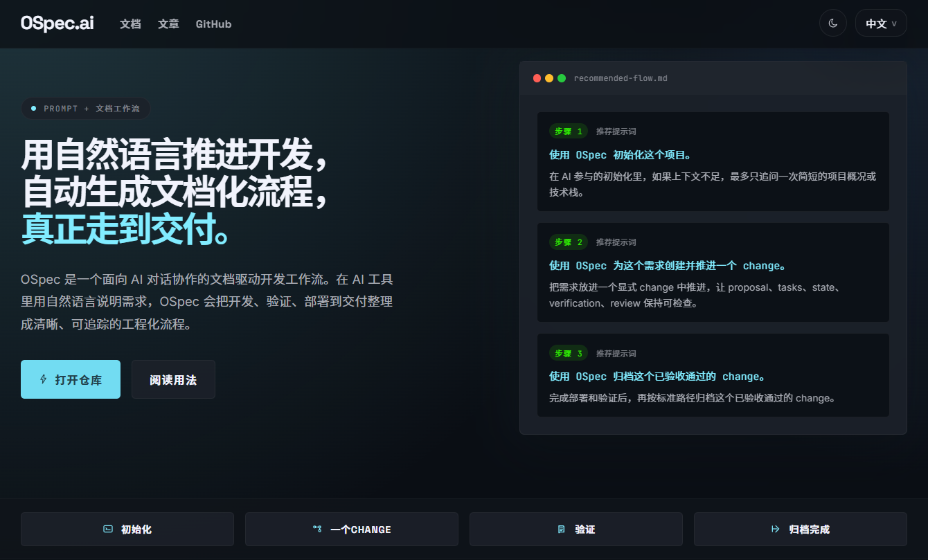Select the document icon on the 验证 card
928x560 pixels.
point(560,529)
